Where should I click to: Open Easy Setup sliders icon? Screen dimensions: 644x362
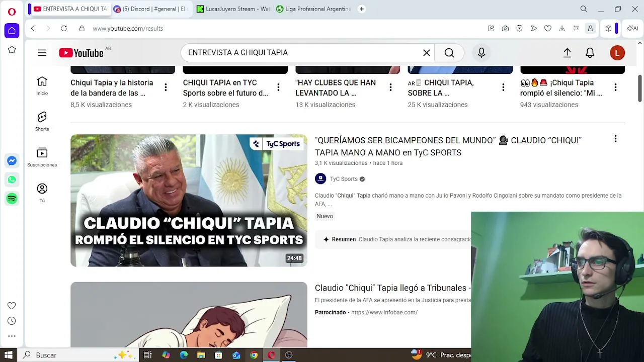(x=576, y=29)
